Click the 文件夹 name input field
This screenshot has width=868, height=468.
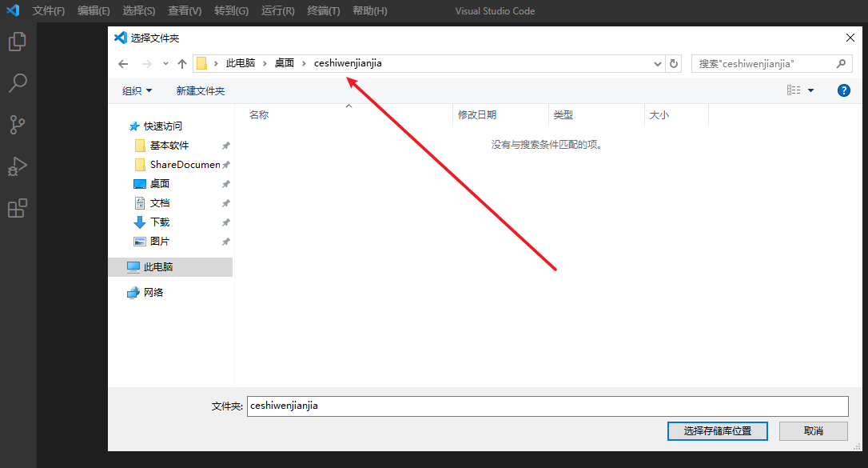coord(547,406)
